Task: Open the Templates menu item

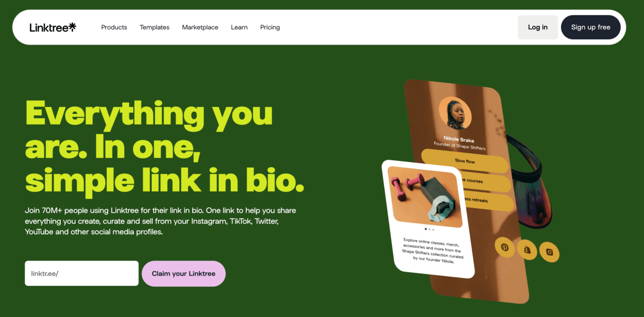Action: [155, 27]
